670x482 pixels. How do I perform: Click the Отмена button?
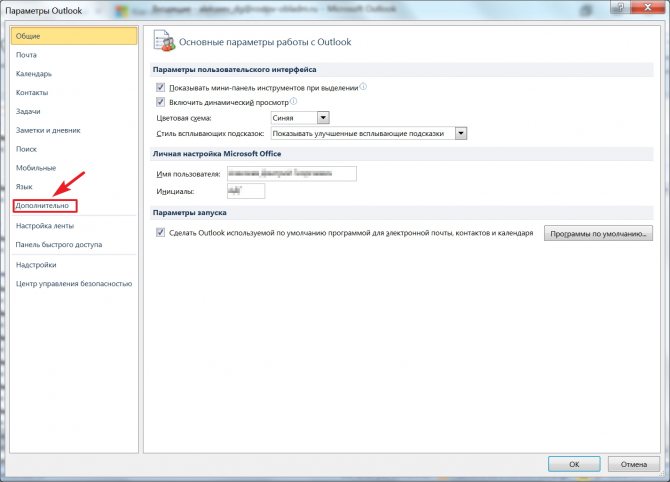(x=633, y=464)
